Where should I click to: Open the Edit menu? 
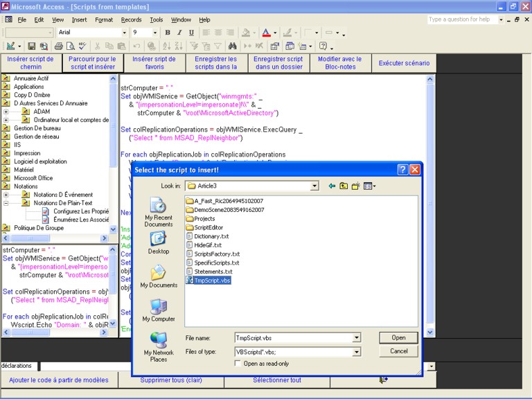pyautogui.click(x=39, y=19)
